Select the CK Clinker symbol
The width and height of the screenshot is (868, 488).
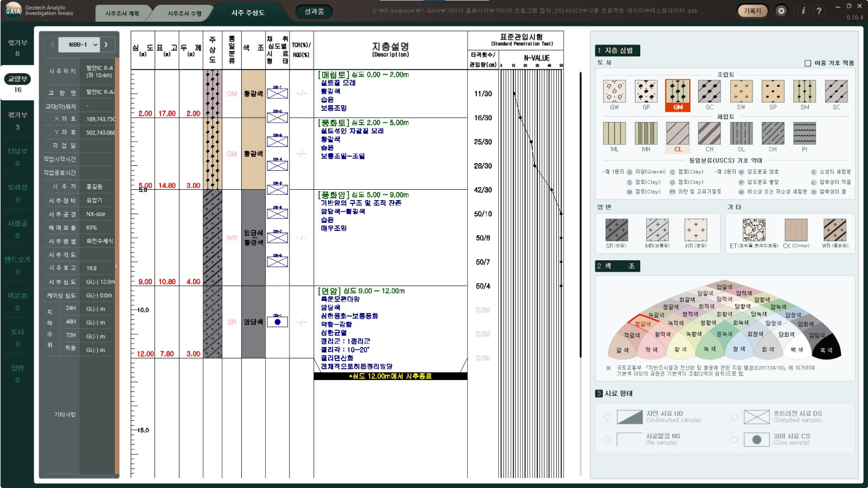pyautogui.click(x=796, y=230)
